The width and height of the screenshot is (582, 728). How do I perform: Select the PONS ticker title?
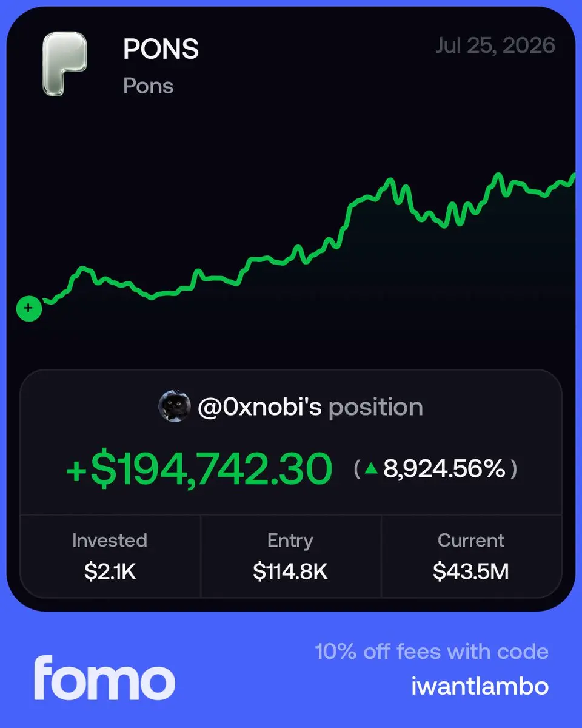click(161, 50)
